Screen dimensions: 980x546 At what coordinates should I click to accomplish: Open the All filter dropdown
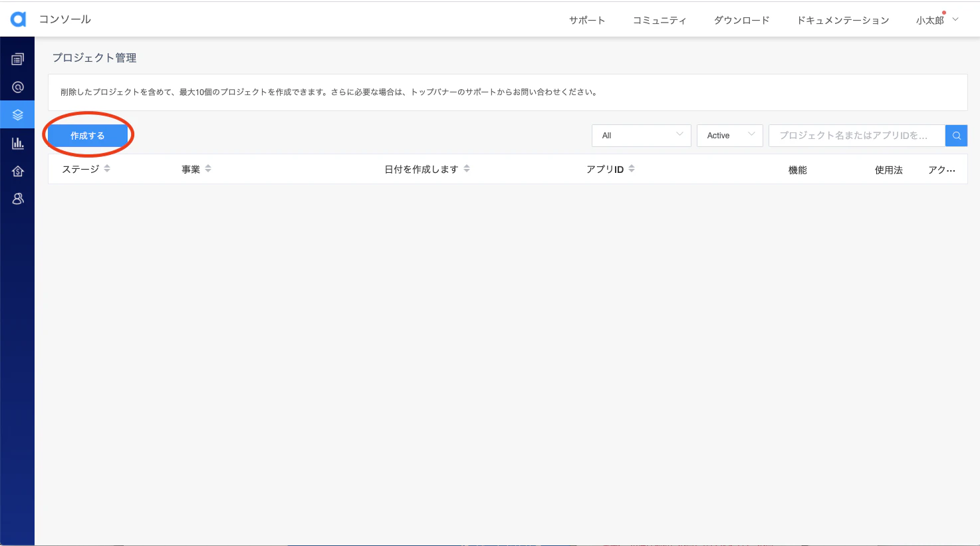point(642,136)
